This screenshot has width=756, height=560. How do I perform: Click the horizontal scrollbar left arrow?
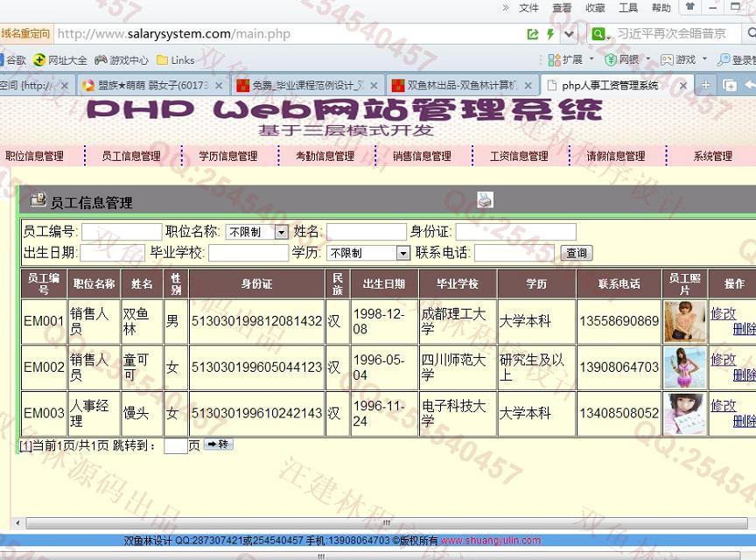[17, 523]
